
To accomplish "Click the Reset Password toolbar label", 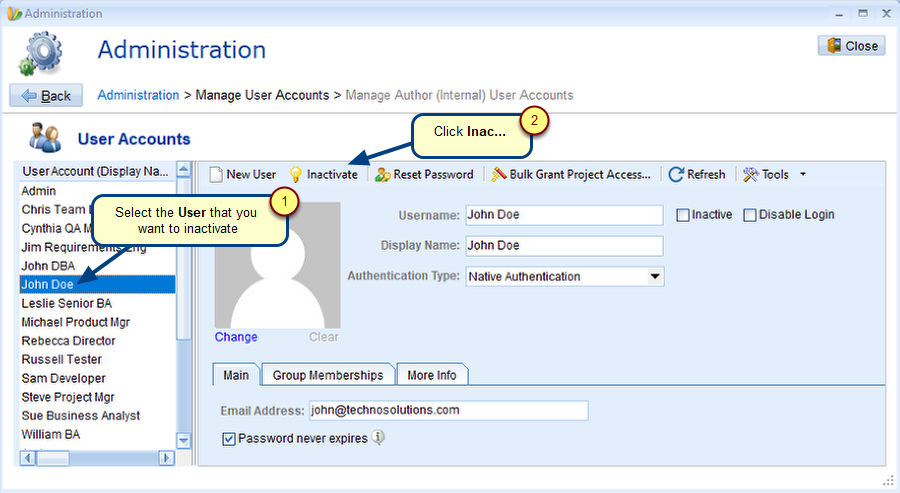I will (x=433, y=174).
